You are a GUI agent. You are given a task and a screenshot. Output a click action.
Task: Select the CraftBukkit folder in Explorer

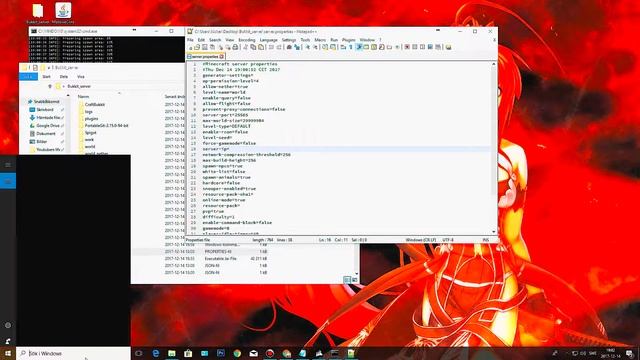(x=95, y=104)
